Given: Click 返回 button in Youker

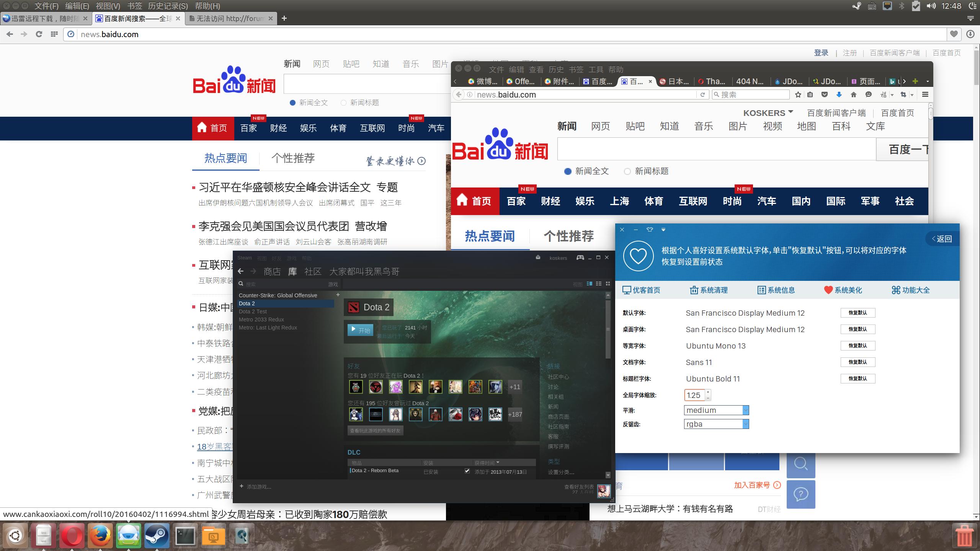Looking at the screenshot, I should coord(942,239).
